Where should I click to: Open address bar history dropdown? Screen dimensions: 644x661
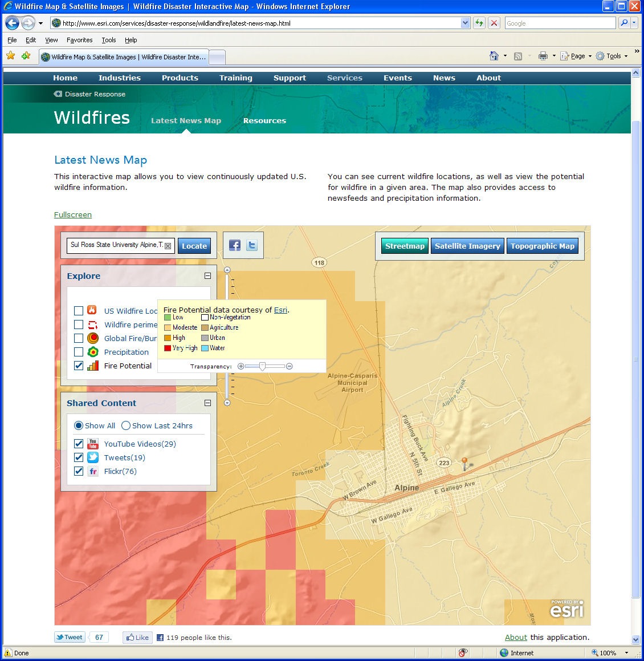pos(465,23)
